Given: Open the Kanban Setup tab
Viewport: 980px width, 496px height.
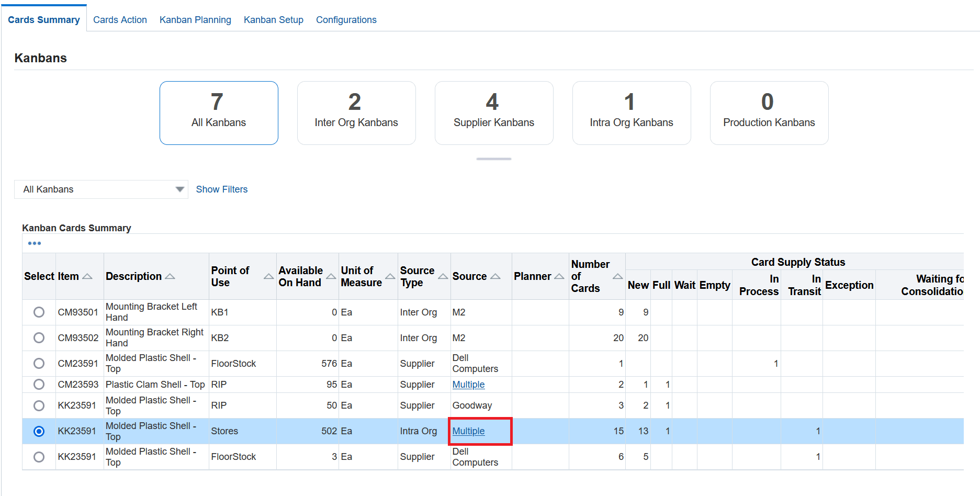Looking at the screenshot, I should 273,20.
